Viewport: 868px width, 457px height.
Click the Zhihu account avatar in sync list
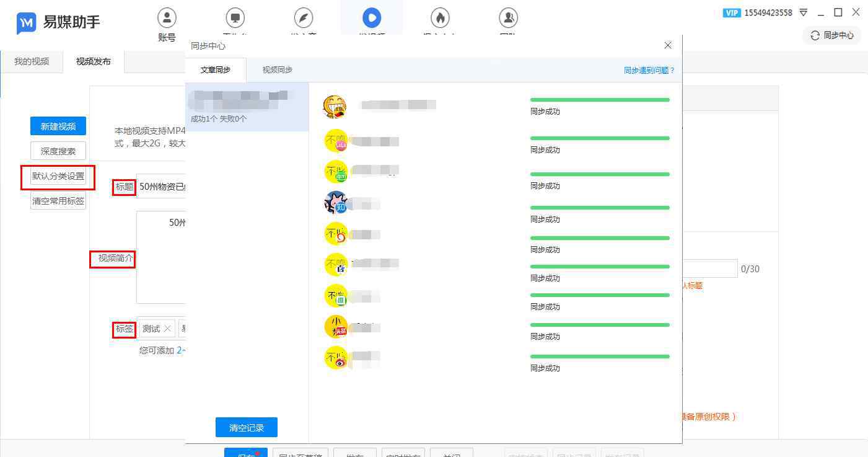coord(336,202)
